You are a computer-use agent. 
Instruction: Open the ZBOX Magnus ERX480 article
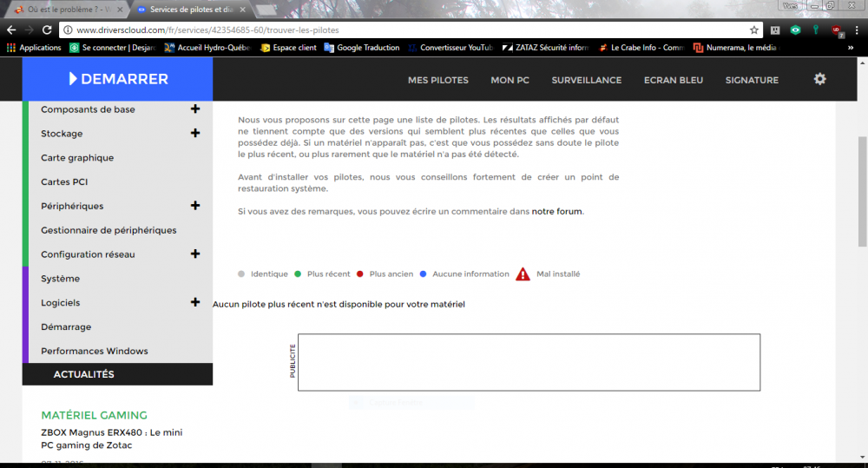coord(111,438)
